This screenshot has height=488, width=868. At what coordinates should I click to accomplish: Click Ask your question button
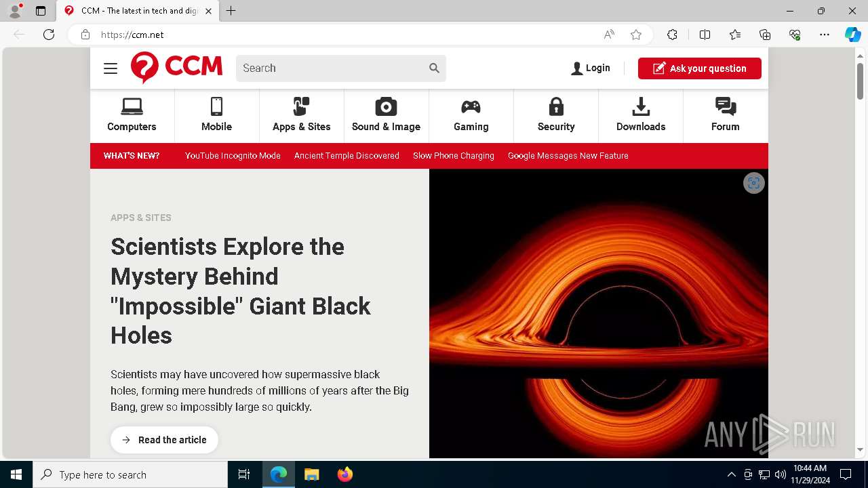point(699,68)
